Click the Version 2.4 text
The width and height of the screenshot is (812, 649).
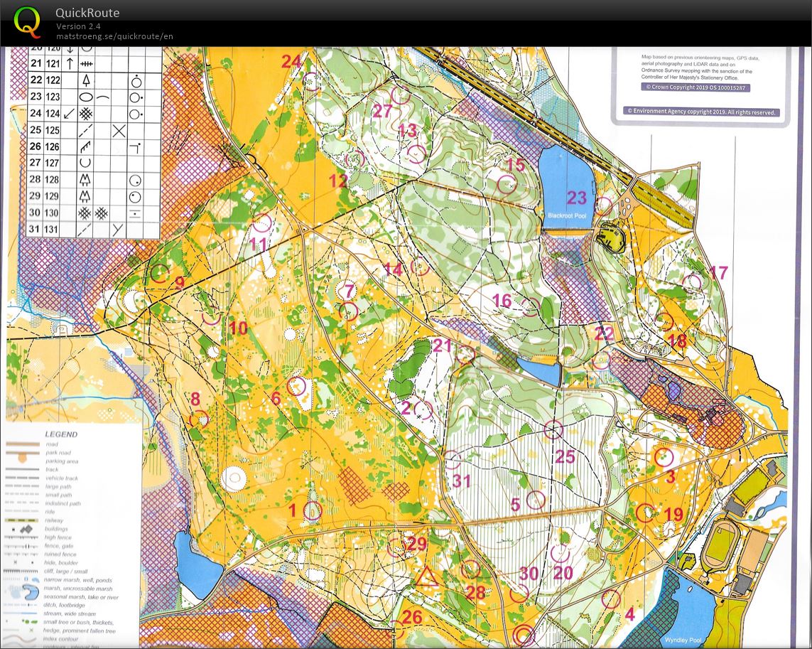click(x=78, y=26)
